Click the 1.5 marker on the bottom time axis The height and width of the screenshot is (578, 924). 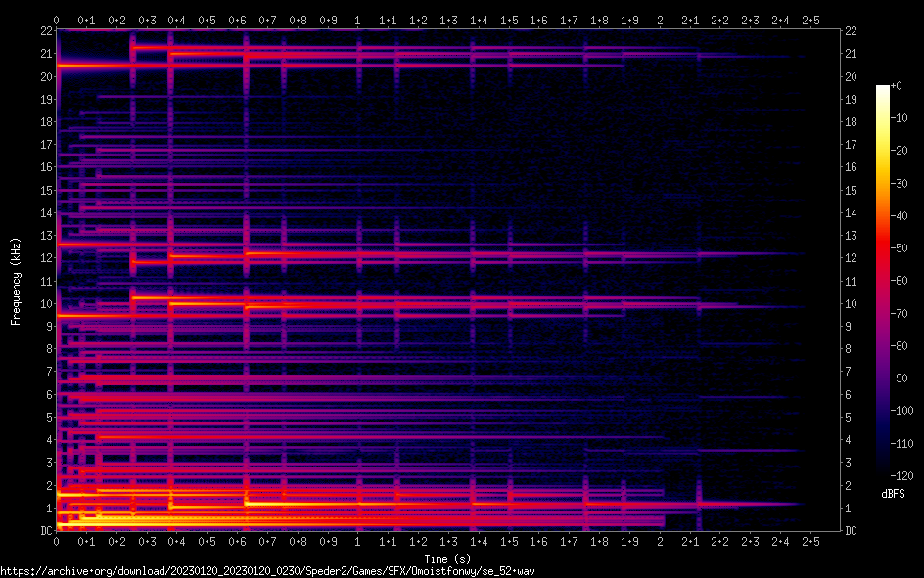pyautogui.click(x=509, y=541)
